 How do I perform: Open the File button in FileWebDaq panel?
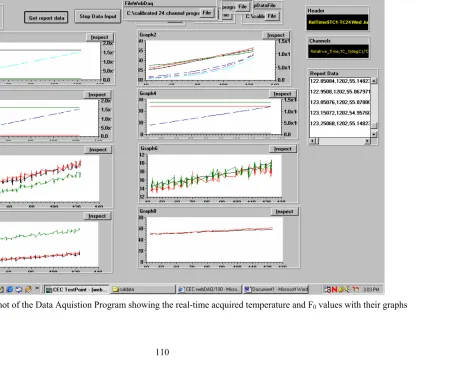coord(207,13)
